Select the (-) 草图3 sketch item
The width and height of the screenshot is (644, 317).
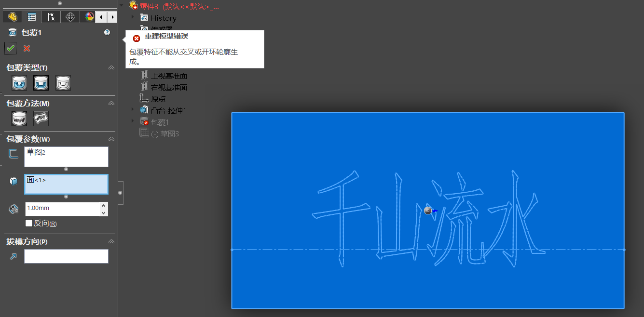click(164, 133)
